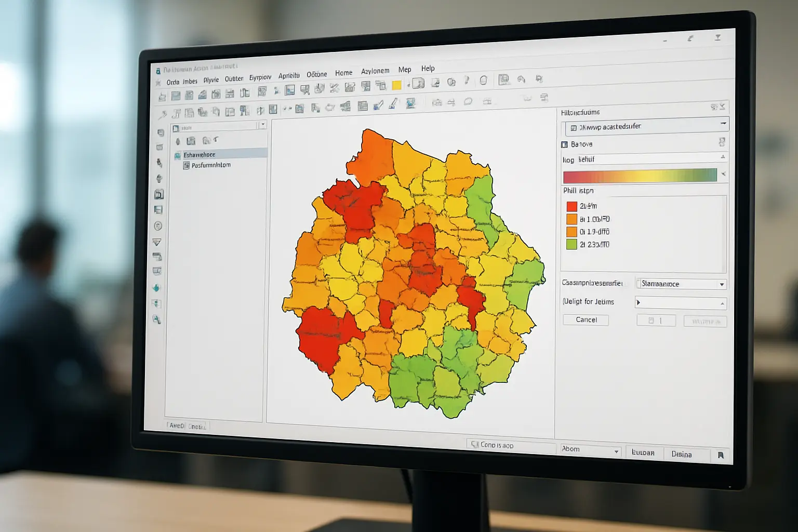Click the Cancel button
798x532 pixels.
[x=586, y=320]
